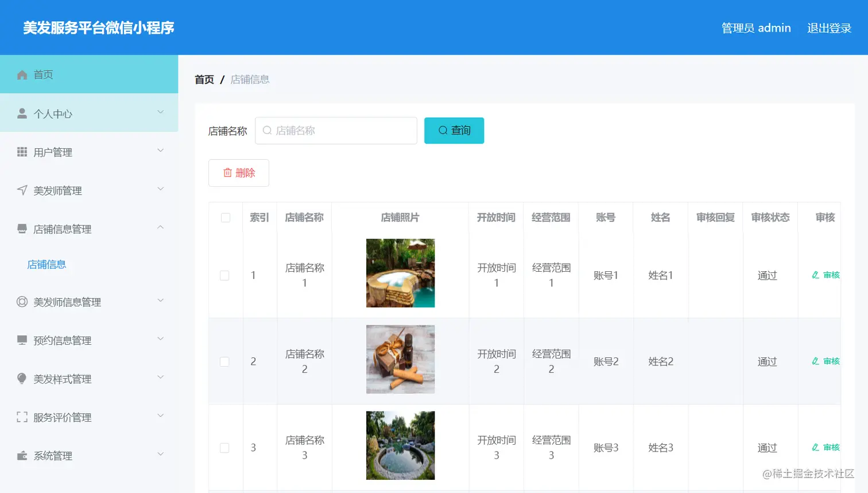Expand the 美发样式管理 chevron
This screenshot has height=493, width=868.
point(161,378)
